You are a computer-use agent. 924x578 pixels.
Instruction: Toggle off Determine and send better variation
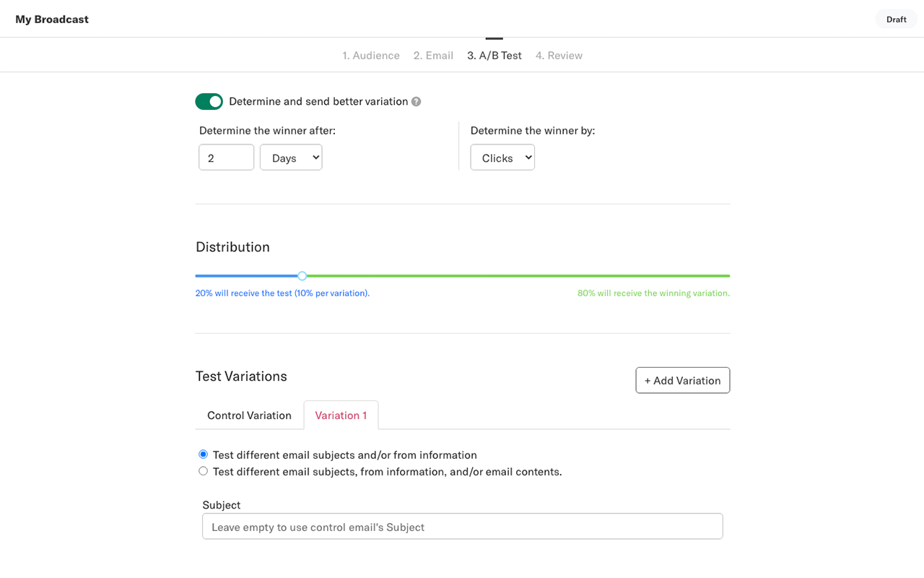[x=209, y=102]
